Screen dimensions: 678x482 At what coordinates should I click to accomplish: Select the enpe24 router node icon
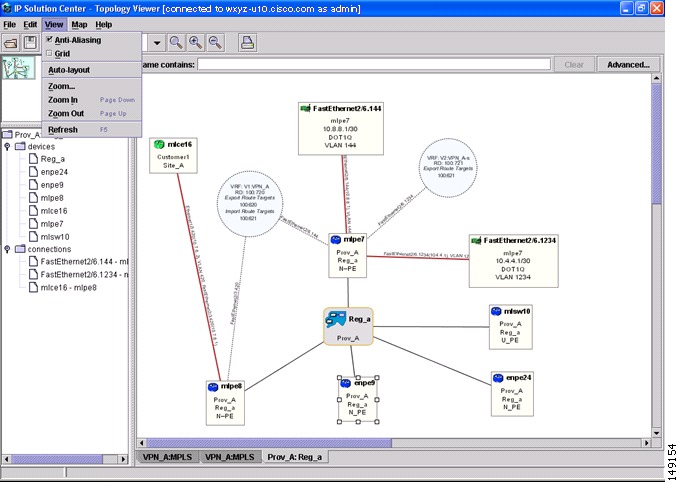click(x=498, y=378)
